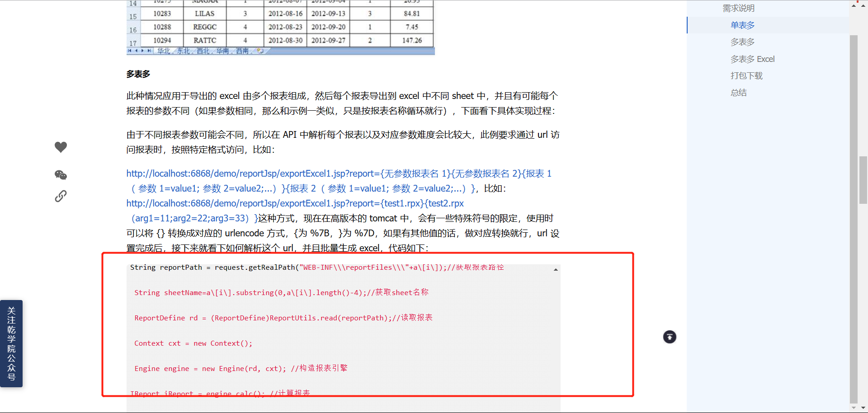This screenshot has width=868, height=413.
Task: Click the bold 多表多 heading in the article
Action: [138, 74]
